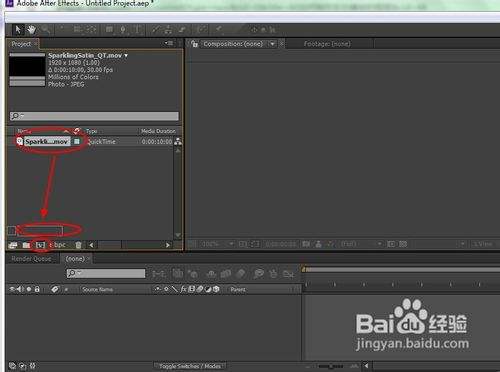Switch to the Render Queue tab
500x372 pixels.
tap(31, 259)
